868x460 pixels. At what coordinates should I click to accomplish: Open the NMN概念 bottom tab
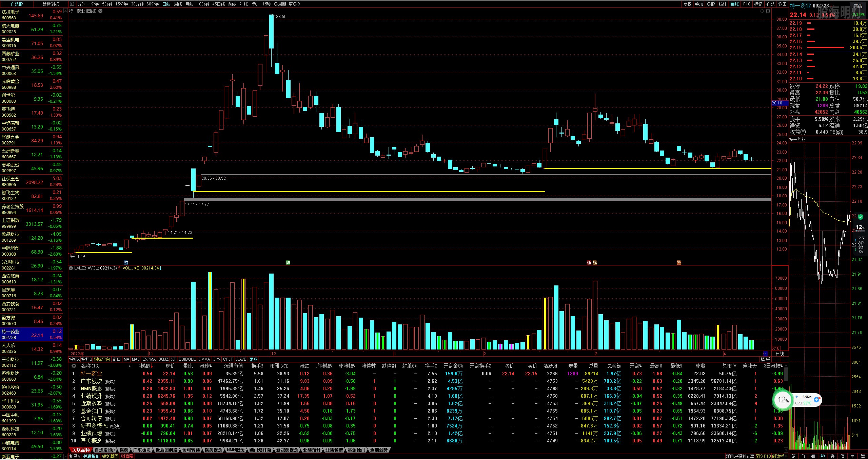(236, 450)
